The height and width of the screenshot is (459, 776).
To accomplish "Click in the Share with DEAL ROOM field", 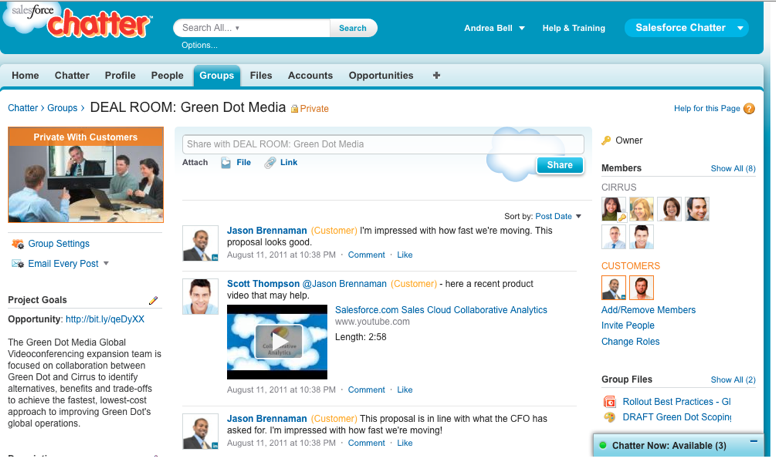I will (383, 144).
